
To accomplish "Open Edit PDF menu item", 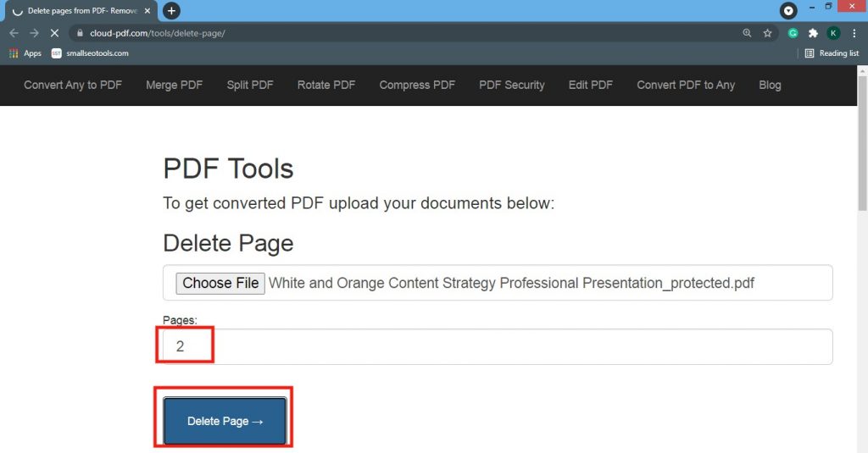I will click(591, 86).
